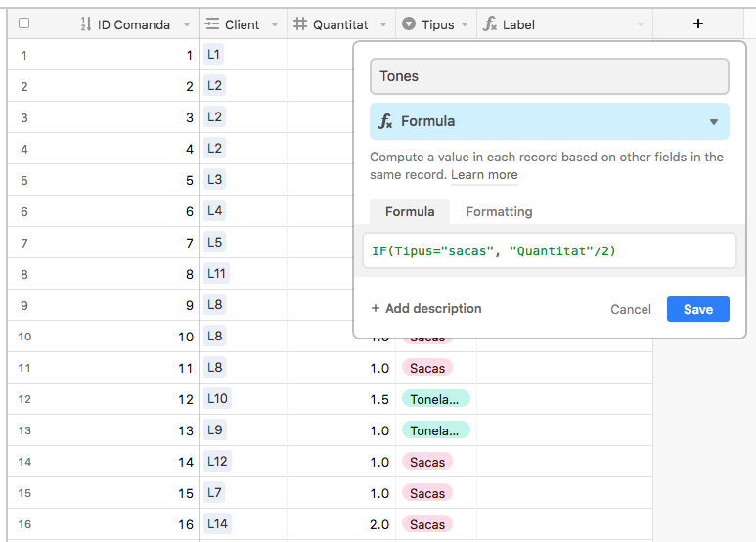The width and height of the screenshot is (756, 542).
Task: Select client tag L1 in row 1
Action: [x=213, y=54]
